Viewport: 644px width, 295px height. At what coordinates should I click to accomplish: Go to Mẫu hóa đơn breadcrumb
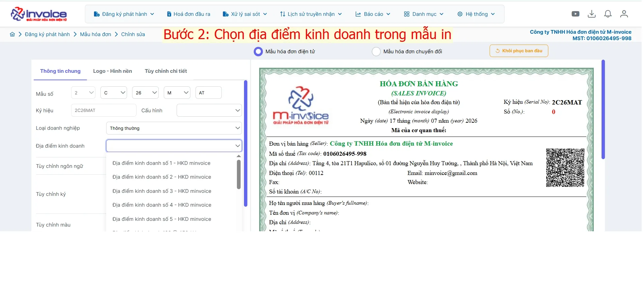[95, 34]
